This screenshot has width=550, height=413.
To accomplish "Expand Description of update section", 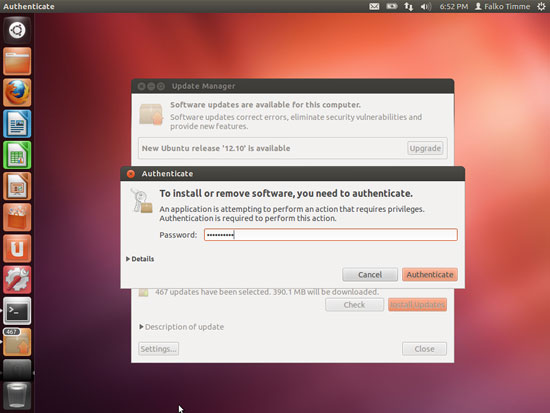I will pos(181,327).
